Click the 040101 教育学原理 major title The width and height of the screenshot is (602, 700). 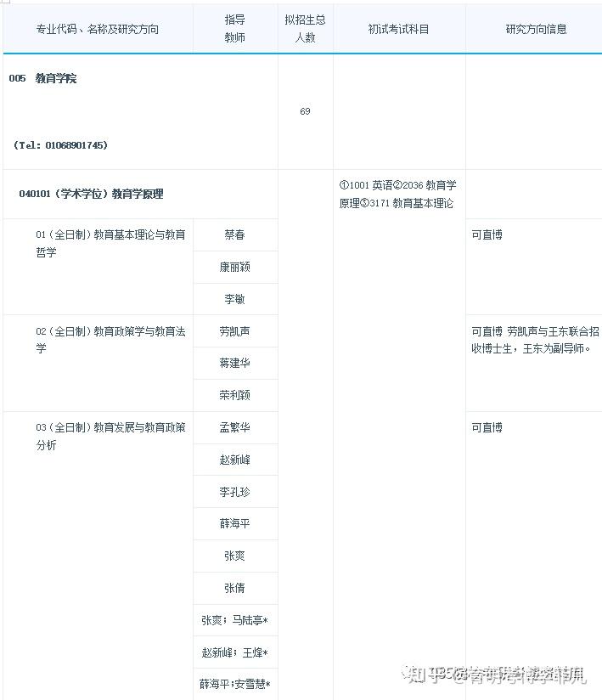point(91,194)
